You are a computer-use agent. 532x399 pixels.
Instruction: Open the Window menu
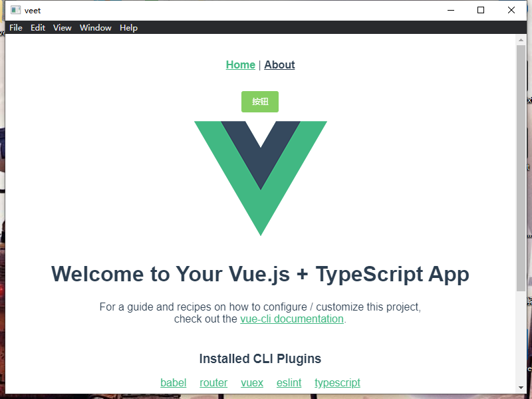(95, 28)
